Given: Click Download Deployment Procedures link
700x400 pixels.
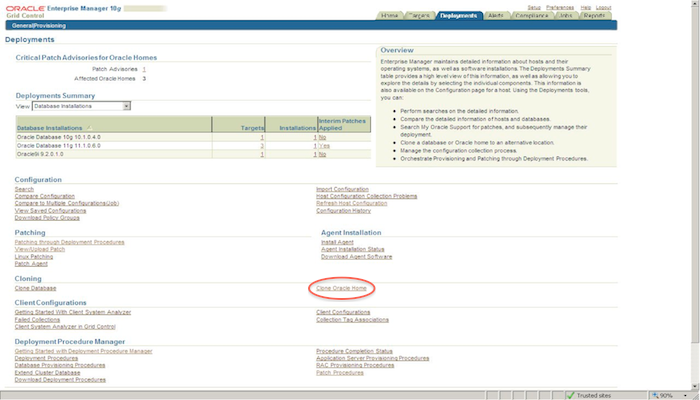Looking at the screenshot, I should point(60,380).
